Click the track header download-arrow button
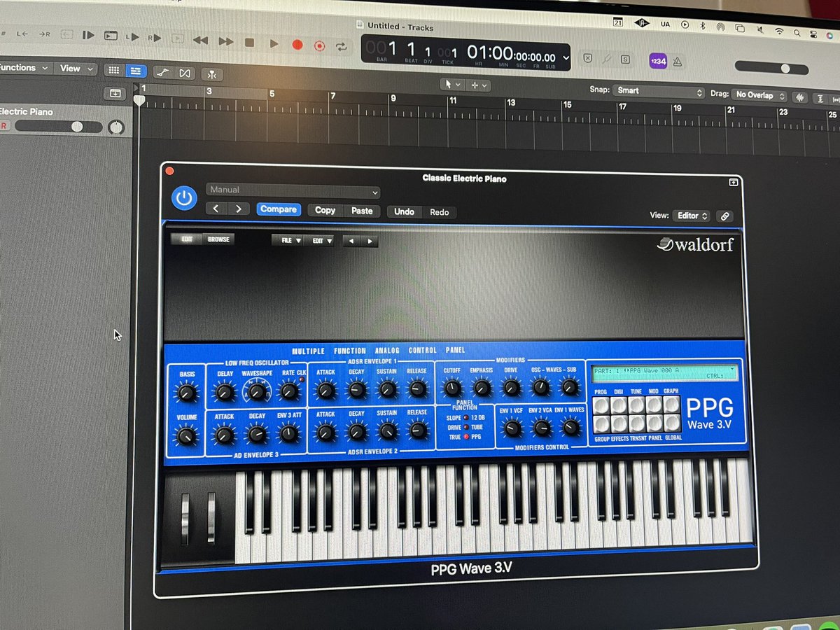This screenshot has height=630, width=840. click(x=115, y=93)
